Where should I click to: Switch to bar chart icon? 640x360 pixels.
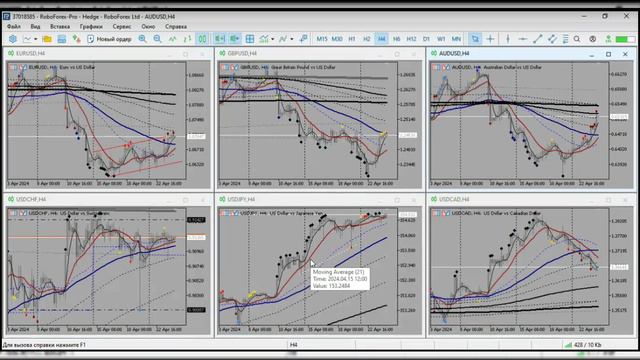(187, 39)
